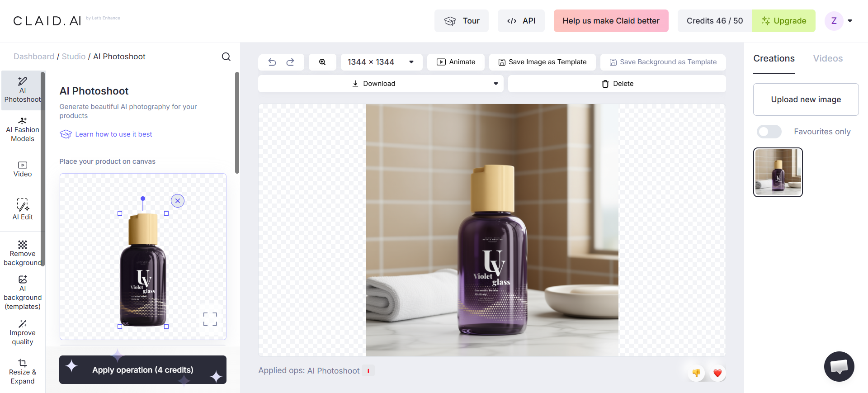Switch to the Creations tab
Image resolution: width=868 pixels, height=393 pixels.
tap(774, 58)
